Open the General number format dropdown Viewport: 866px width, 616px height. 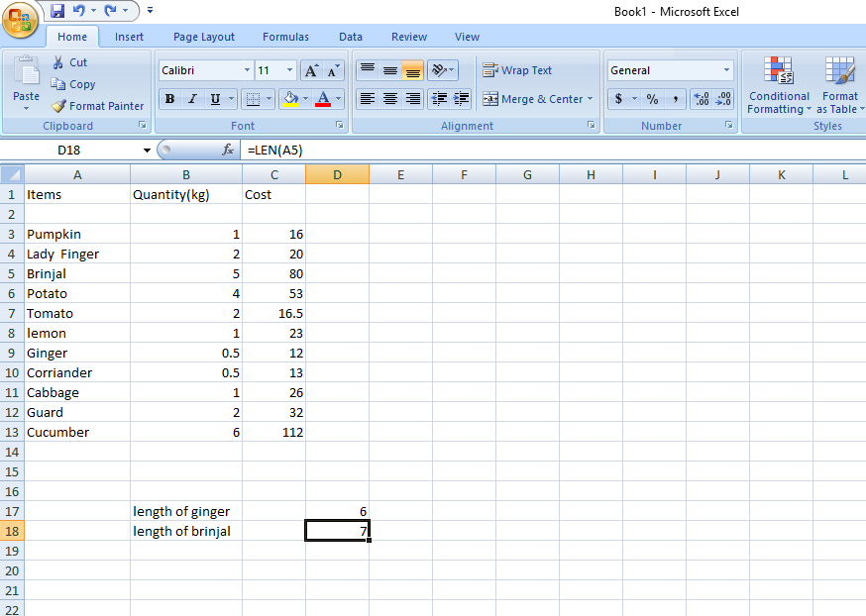click(x=726, y=70)
